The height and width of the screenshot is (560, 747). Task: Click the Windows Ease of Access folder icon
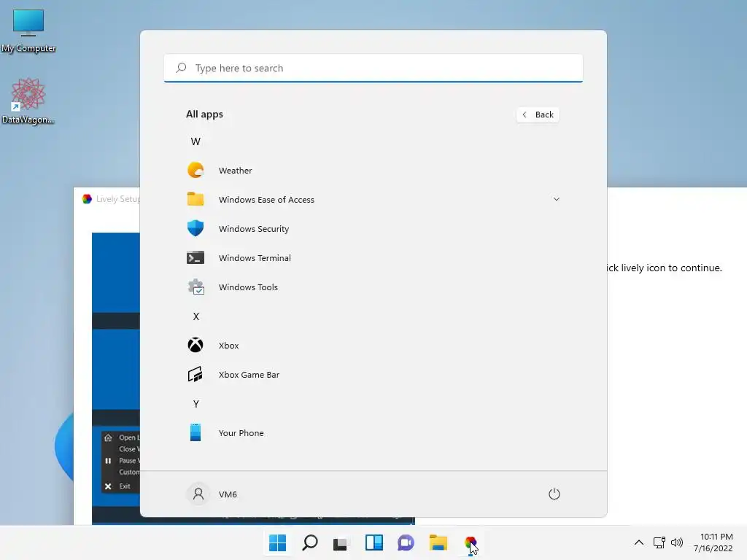tap(196, 199)
